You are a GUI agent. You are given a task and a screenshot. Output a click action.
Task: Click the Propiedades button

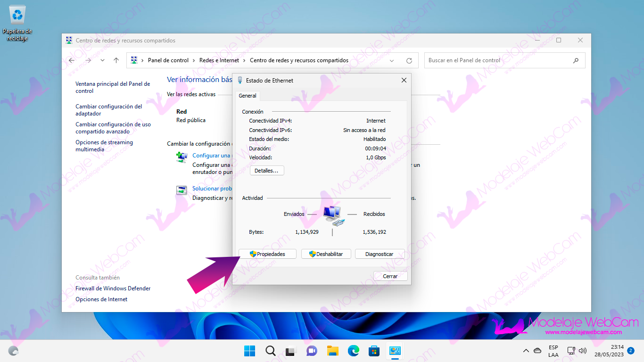[x=268, y=254]
